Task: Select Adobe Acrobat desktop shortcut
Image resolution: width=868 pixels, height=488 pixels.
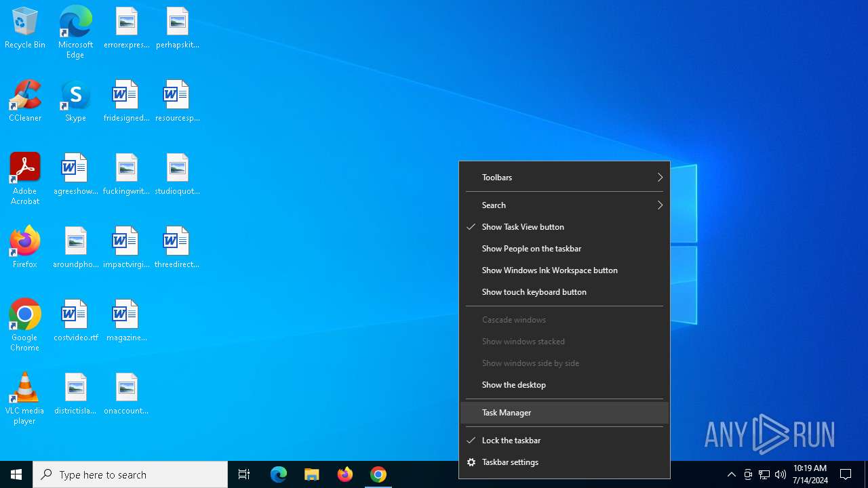Action: coord(25,179)
